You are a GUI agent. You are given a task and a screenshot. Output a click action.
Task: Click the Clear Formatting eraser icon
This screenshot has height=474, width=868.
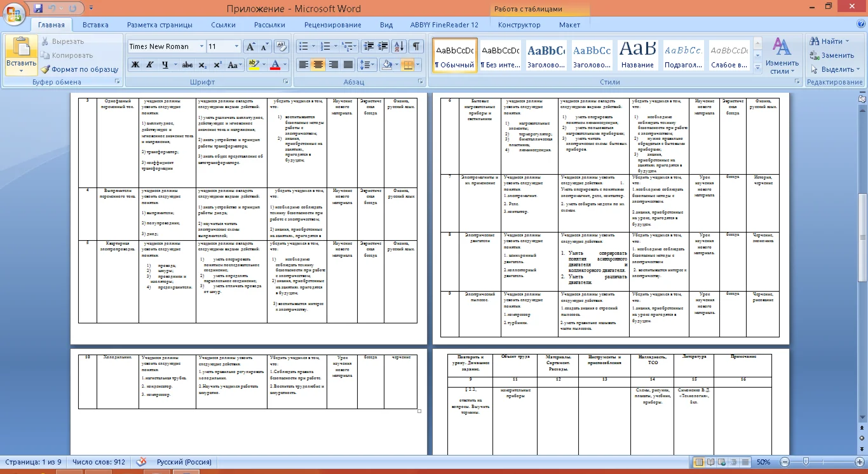pos(281,46)
